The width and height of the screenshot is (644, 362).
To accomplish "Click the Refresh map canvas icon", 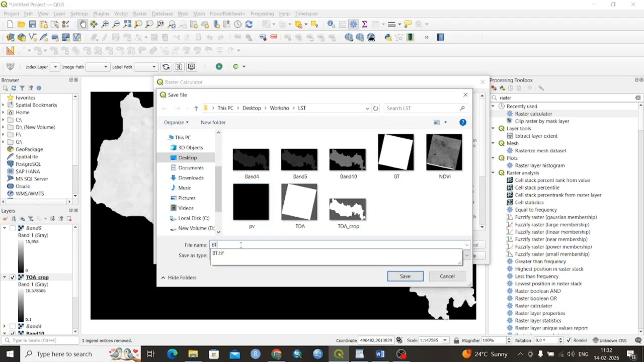I will tap(249, 24).
